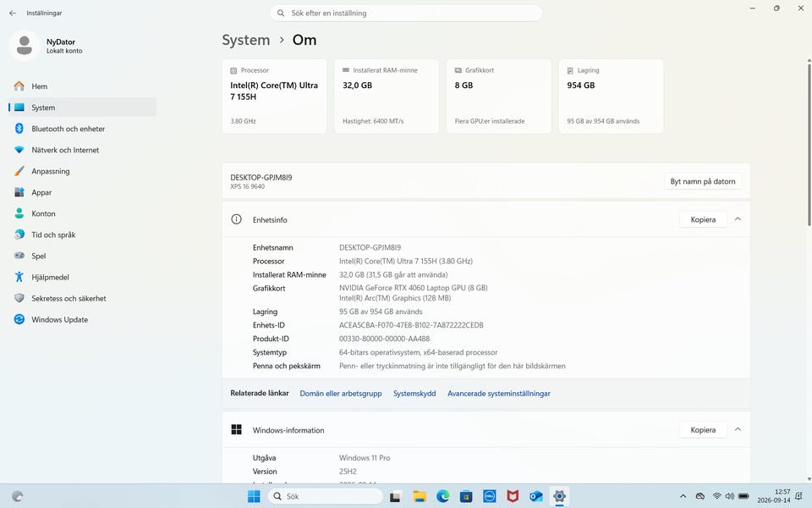Click the vertical scrollbar on the right
Viewport: 812px width, 508px height.
[x=809, y=143]
